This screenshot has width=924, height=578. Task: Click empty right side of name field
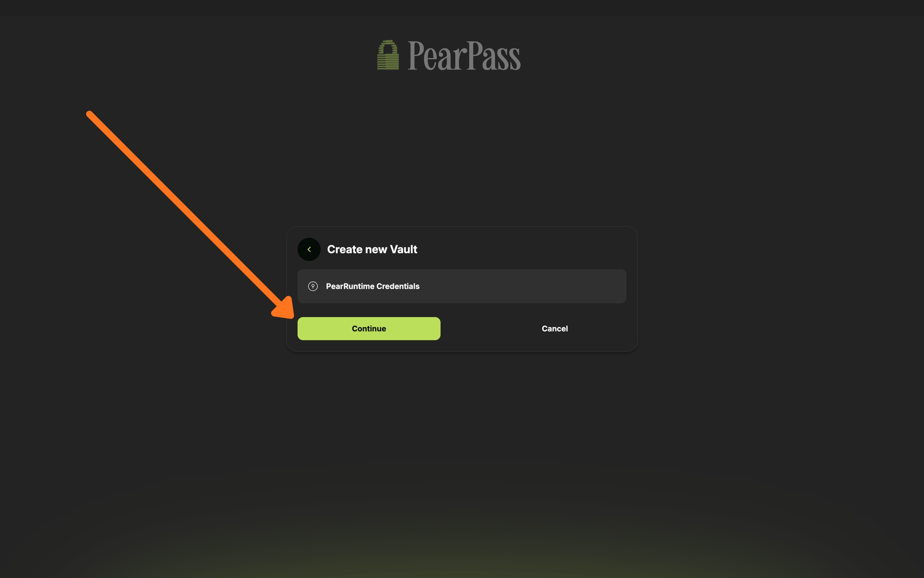click(x=541, y=286)
